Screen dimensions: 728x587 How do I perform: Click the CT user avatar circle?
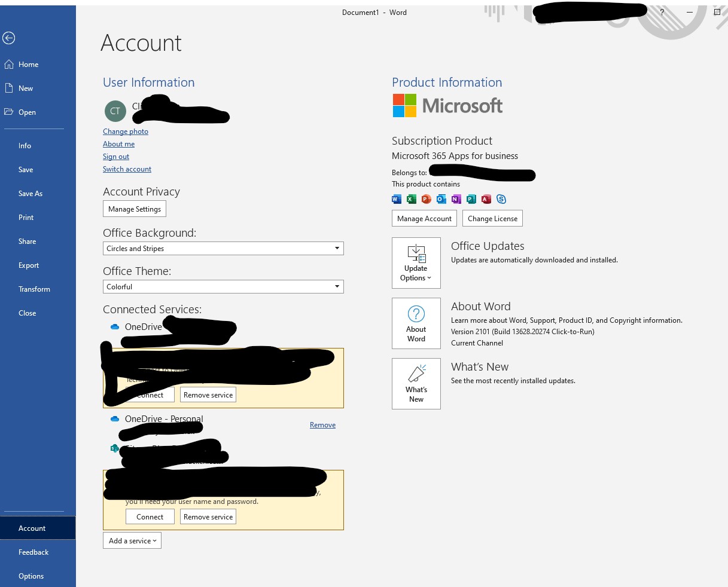tap(115, 111)
